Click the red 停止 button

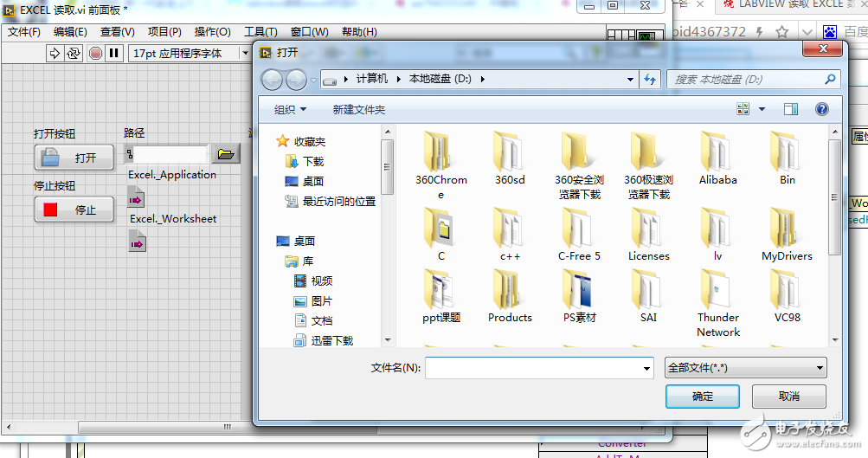coord(74,210)
